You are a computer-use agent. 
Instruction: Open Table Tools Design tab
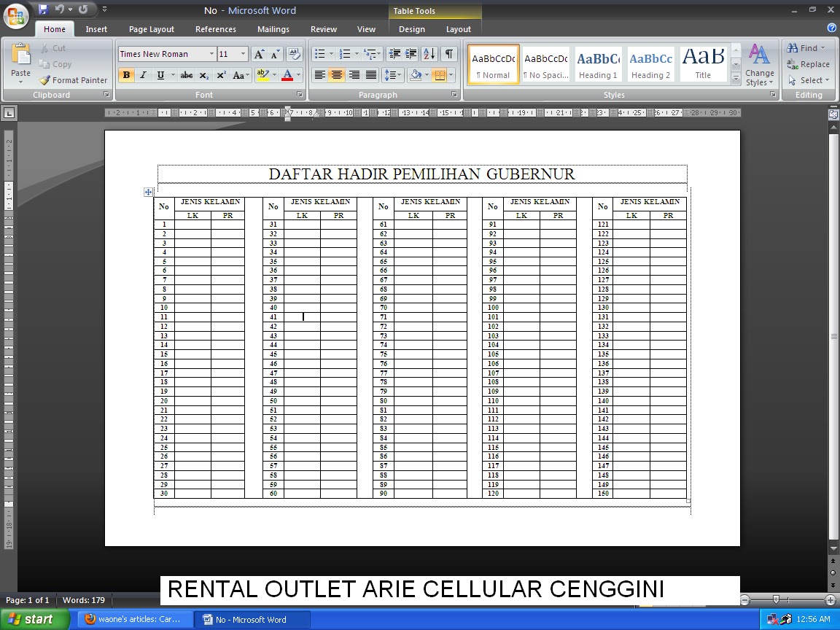click(x=411, y=29)
